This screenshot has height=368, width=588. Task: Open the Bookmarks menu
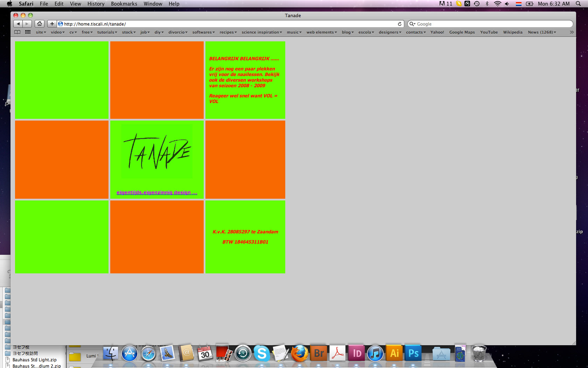coord(124,4)
